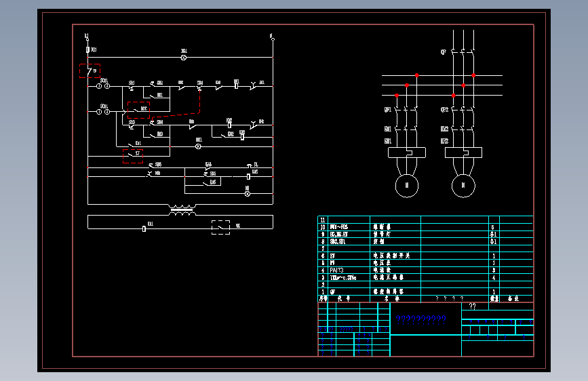Select the red dashed box at top-left contact

[x=90, y=71]
